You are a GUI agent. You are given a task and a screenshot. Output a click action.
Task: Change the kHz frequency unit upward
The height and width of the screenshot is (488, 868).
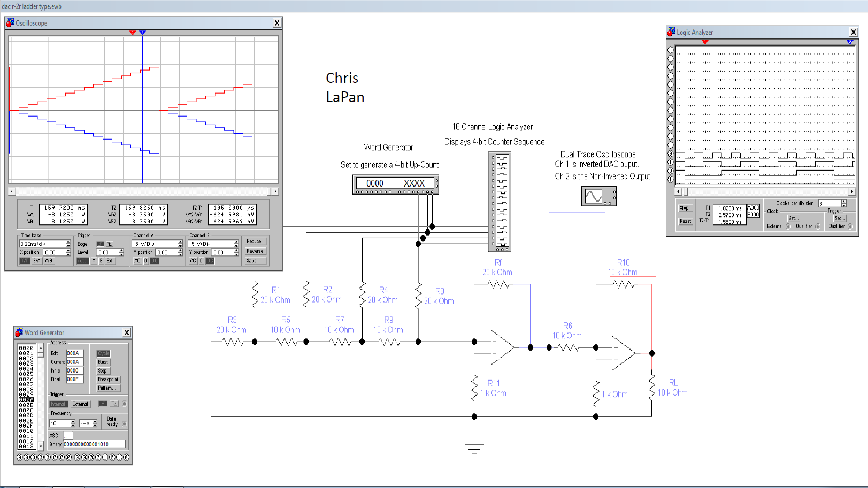[95, 421]
